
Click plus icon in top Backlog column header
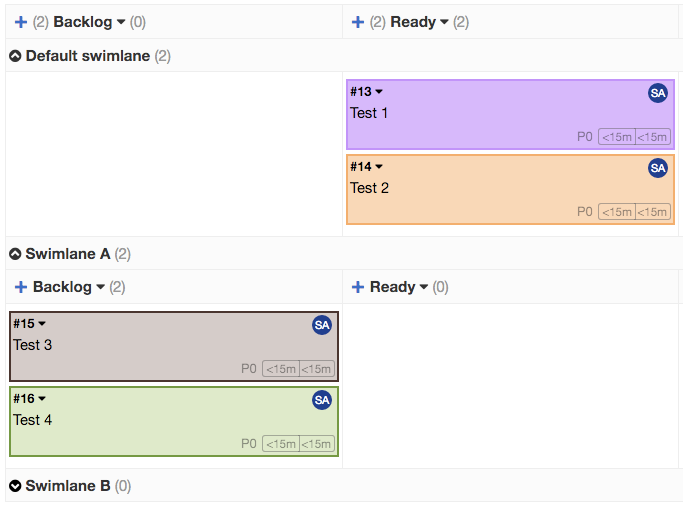click(x=21, y=22)
